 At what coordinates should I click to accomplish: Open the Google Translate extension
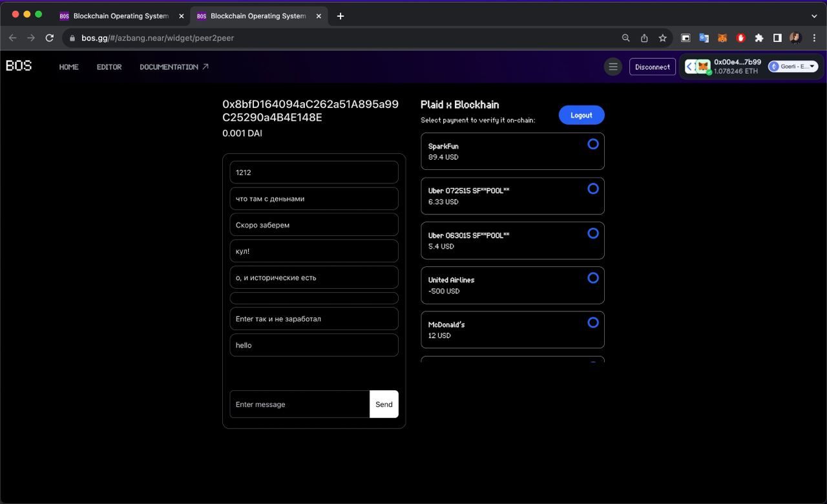[704, 38]
